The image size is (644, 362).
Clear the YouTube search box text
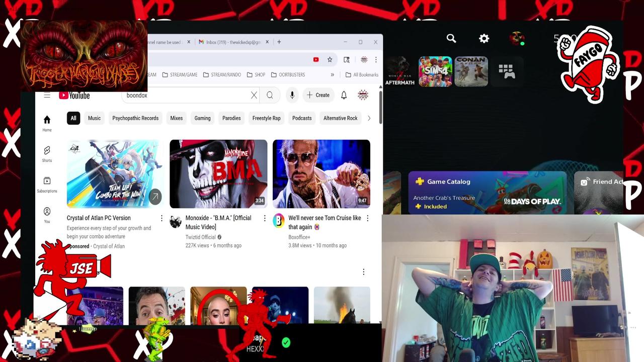click(254, 95)
